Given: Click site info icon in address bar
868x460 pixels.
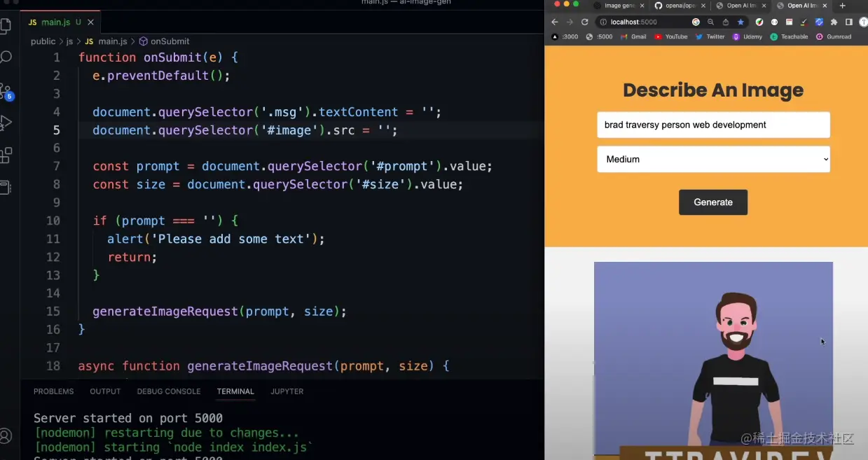Looking at the screenshot, I should (603, 22).
